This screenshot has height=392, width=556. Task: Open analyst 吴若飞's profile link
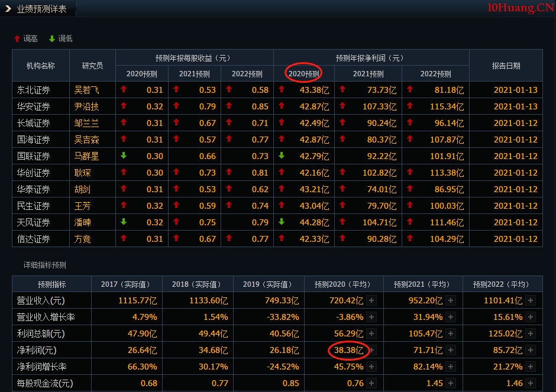[x=86, y=90]
